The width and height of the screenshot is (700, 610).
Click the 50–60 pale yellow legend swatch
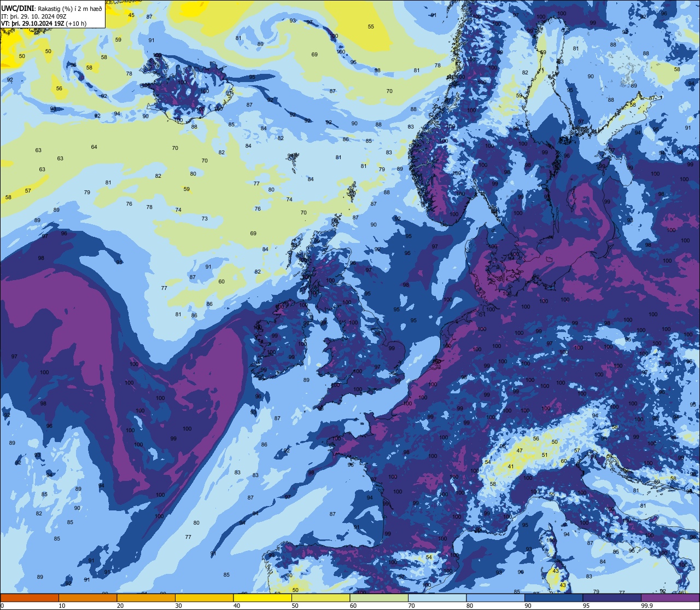coord(320,598)
